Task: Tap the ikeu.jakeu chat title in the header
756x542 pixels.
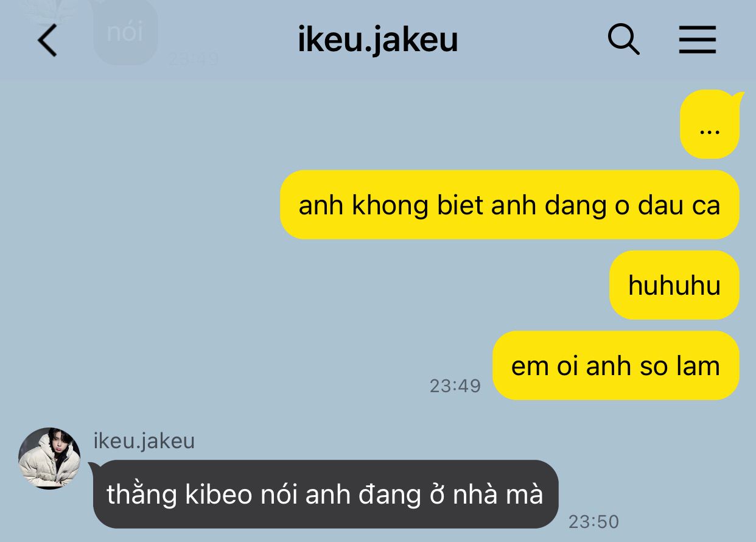Action: pyautogui.click(x=377, y=40)
